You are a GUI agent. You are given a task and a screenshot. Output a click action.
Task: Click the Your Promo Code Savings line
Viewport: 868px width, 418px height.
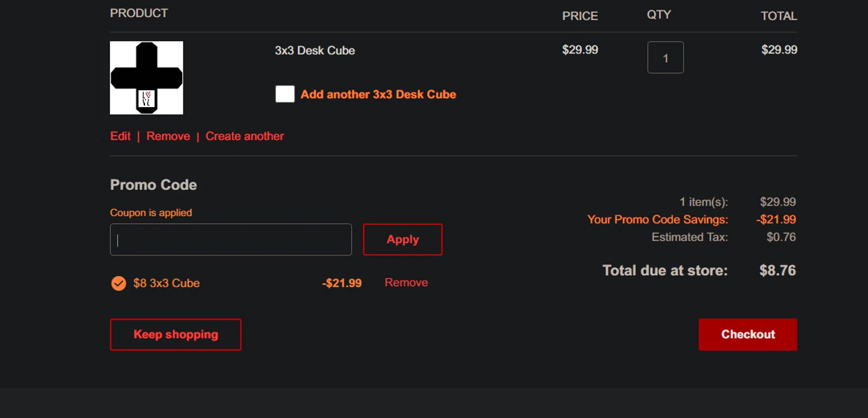[x=657, y=219]
